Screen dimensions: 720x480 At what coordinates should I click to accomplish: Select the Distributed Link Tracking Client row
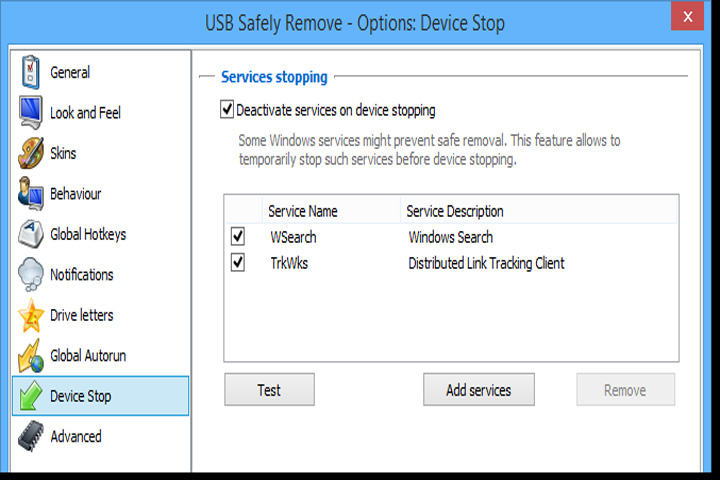click(x=451, y=263)
